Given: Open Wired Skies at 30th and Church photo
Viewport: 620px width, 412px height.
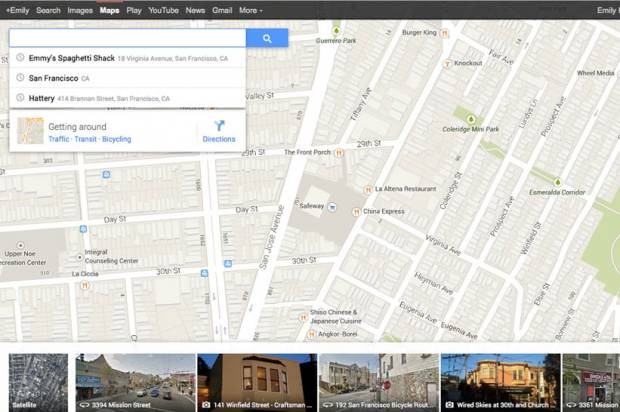Looking at the screenshot, I should pyautogui.click(x=501, y=382).
